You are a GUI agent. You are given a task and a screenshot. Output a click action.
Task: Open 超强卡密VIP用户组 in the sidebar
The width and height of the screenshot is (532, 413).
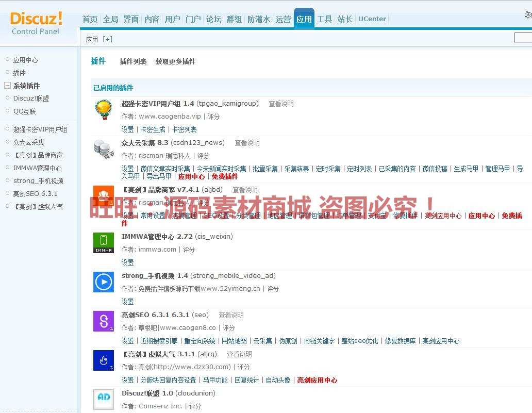tap(40, 129)
